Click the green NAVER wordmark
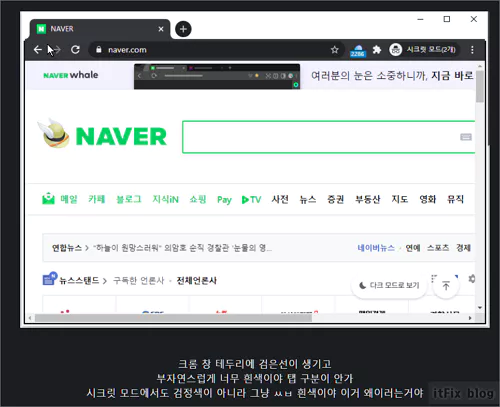 coord(121,137)
